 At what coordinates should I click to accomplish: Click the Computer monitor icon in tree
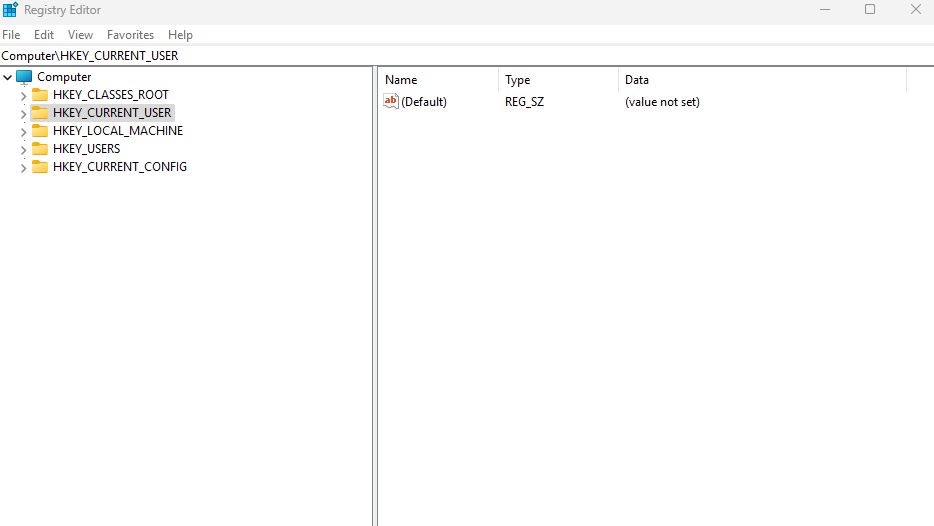(24, 77)
